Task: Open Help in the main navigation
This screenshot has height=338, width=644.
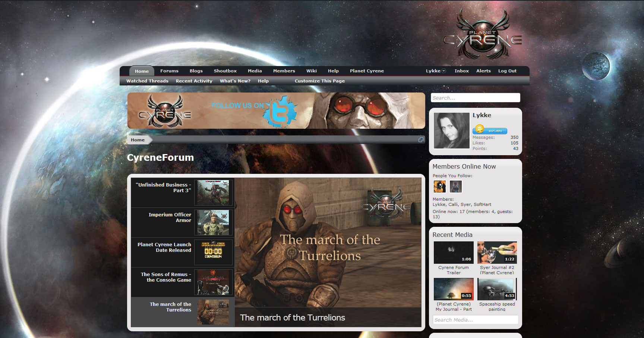Action: pos(333,71)
